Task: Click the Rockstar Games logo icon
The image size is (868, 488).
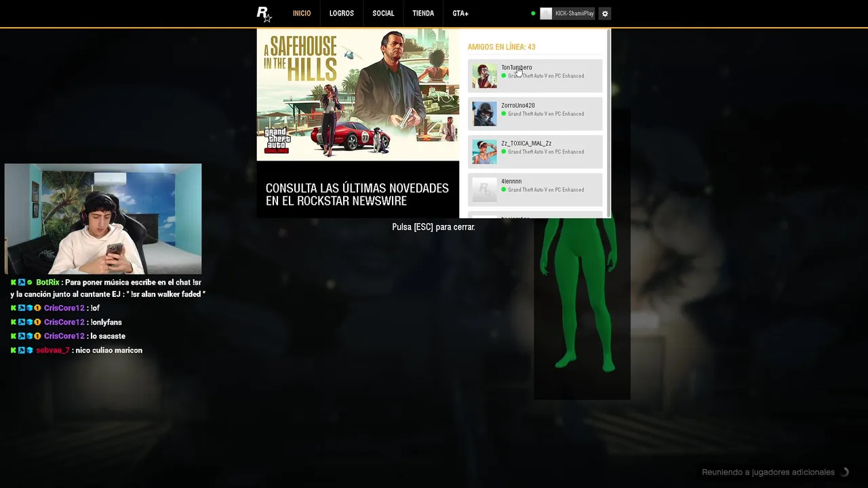Action: click(x=264, y=14)
